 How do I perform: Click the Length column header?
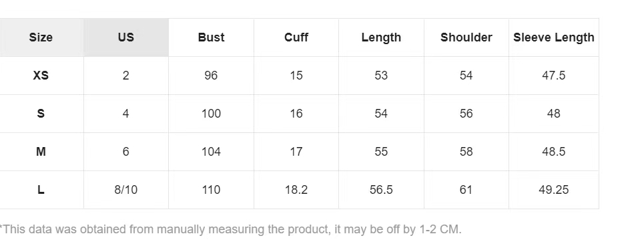pos(381,37)
